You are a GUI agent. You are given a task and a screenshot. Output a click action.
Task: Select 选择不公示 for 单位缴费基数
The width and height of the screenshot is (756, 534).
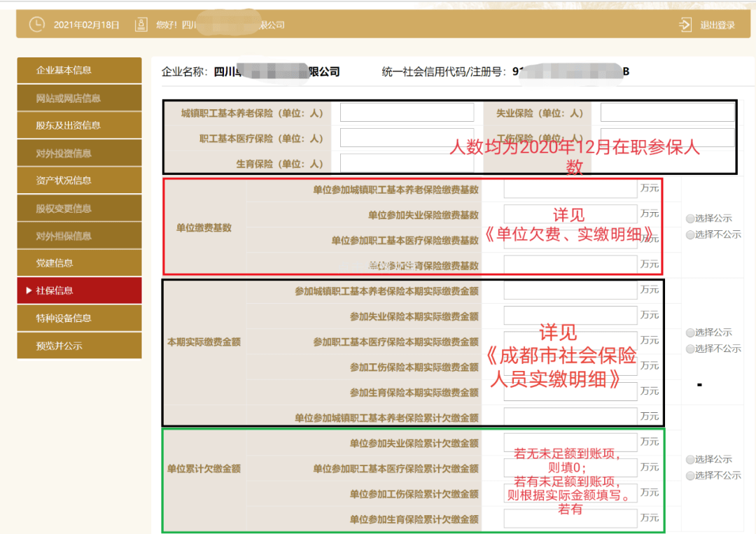pos(690,235)
